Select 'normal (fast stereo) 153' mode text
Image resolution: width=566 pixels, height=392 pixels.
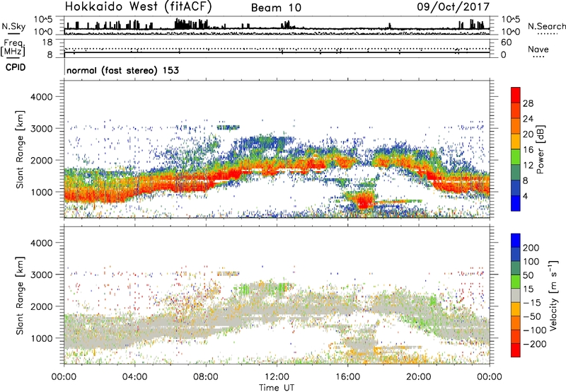(122, 70)
